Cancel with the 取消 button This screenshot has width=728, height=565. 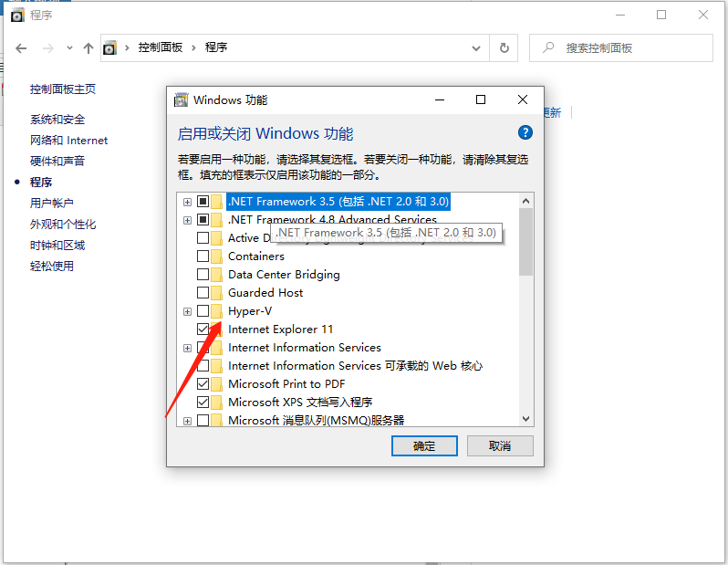click(x=499, y=445)
